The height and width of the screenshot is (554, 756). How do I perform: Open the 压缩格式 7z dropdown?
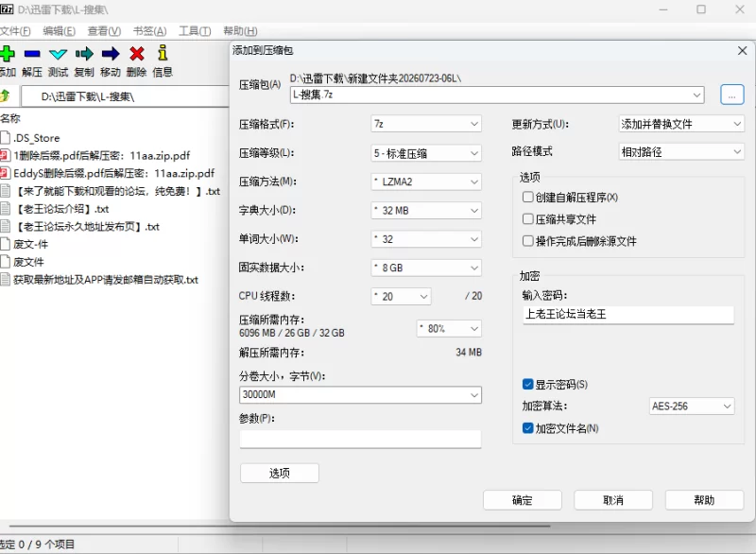(426, 124)
